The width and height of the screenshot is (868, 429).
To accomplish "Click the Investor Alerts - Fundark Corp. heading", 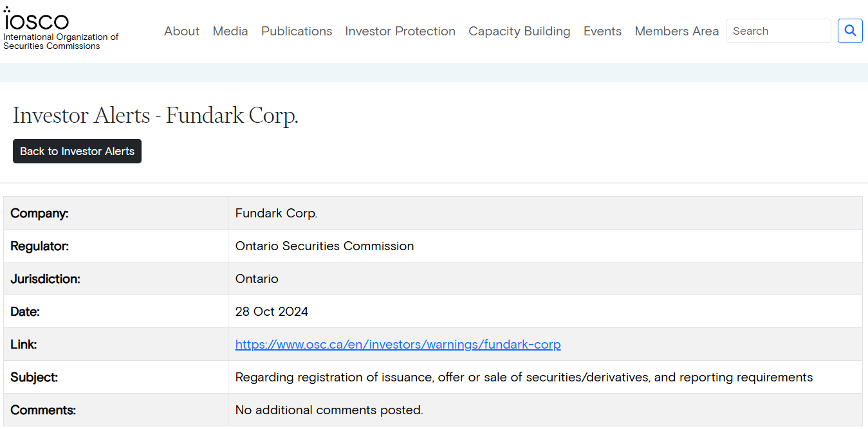I will tap(156, 116).
